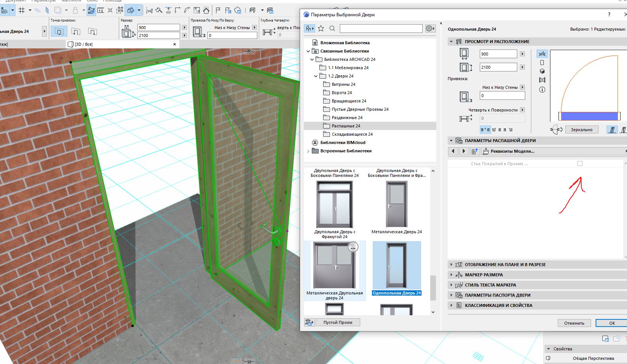Click the measure ruler tool in the toolbar
This screenshot has width=627, height=364.
tap(100, 10)
